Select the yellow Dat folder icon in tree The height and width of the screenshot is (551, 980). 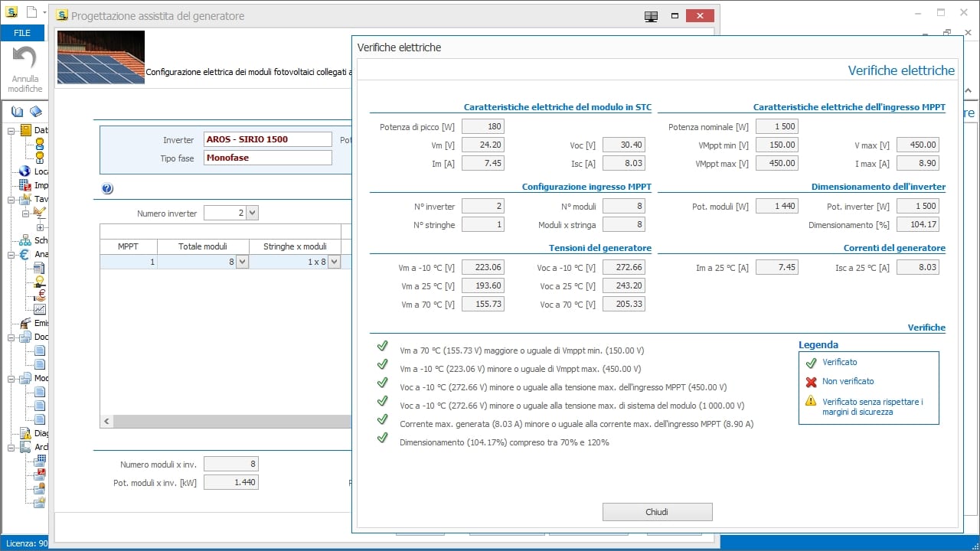26,130
